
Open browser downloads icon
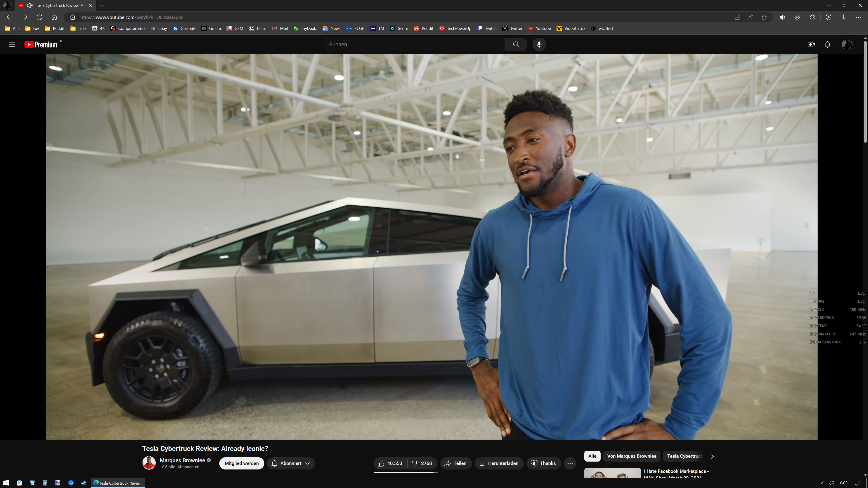843,17
